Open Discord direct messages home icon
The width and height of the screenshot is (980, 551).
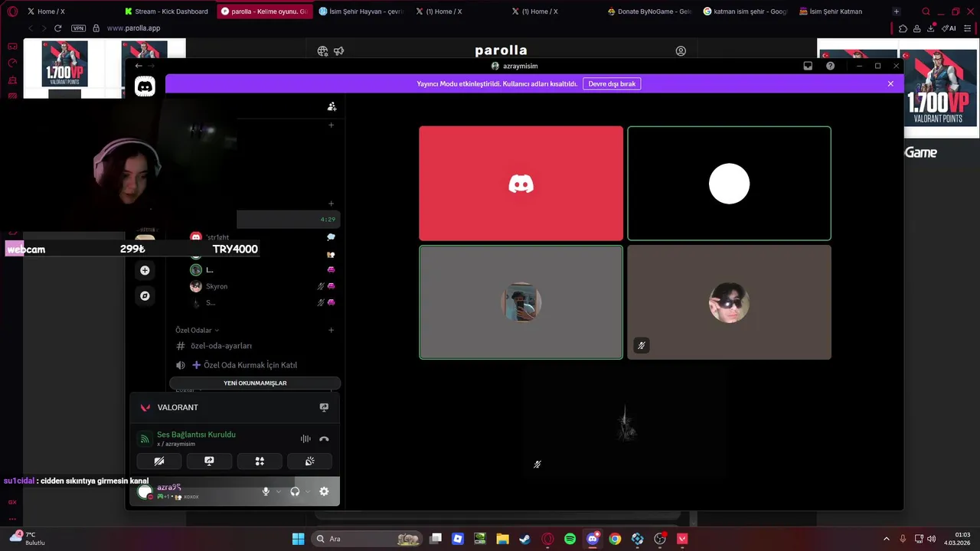coord(145,86)
